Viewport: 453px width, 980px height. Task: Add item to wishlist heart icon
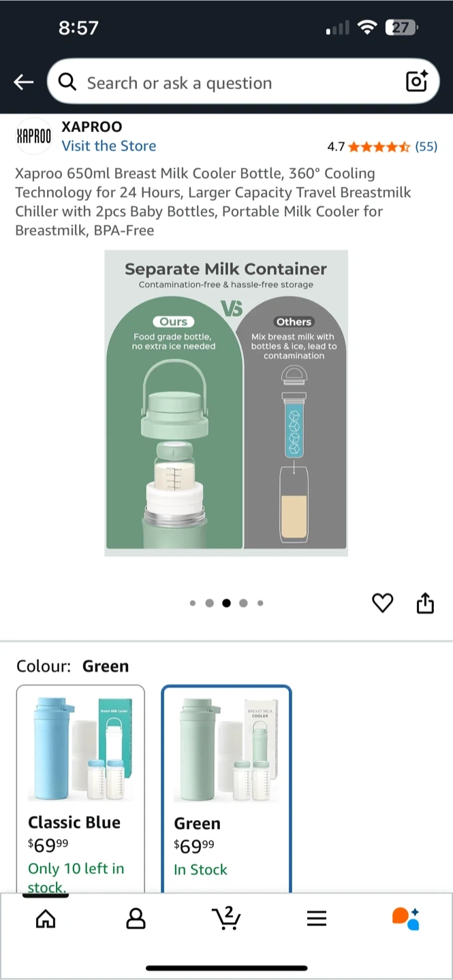coord(382,603)
